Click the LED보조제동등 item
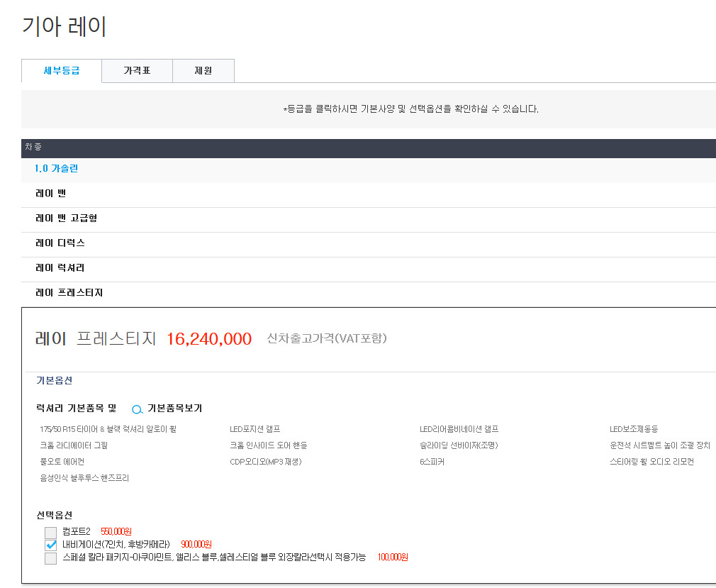Viewport: 716px width, 588px height. (x=634, y=429)
